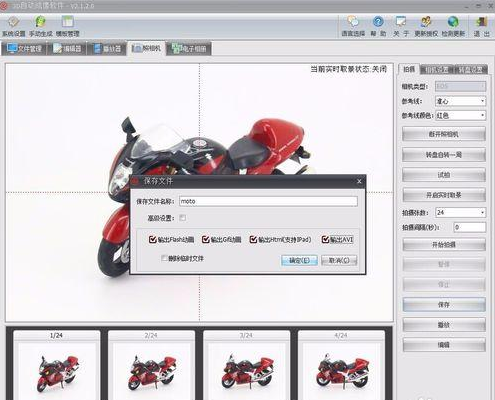The width and height of the screenshot is (495, 400).
Task: Open the 关于 about icon
Action: 401,26
